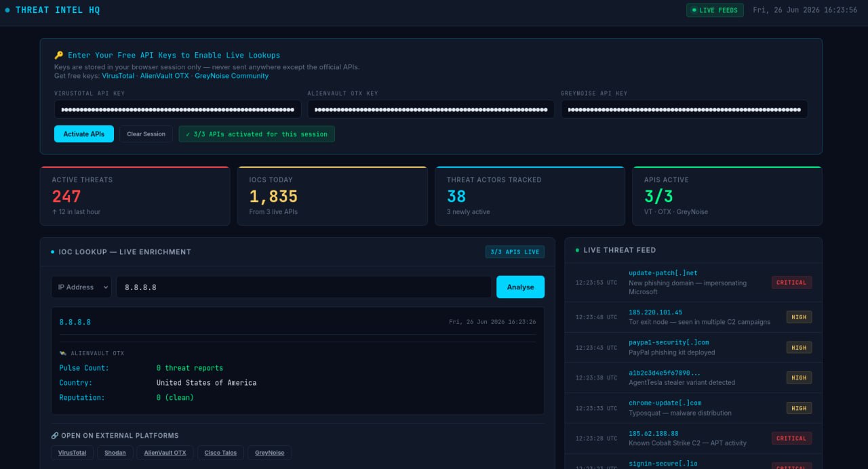Click the key icon beside API keys heading
Viewport: 868px width, 469px height.
[x=58, y=56]
